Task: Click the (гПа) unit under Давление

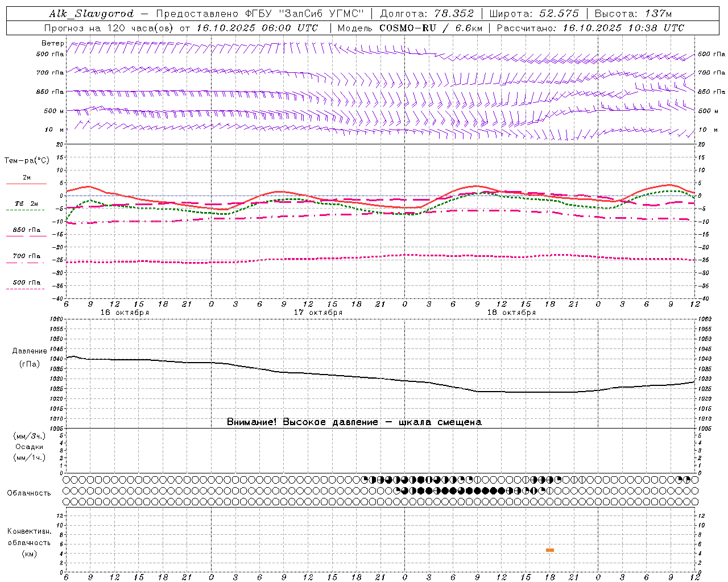Action: click(x=30, y=364)
